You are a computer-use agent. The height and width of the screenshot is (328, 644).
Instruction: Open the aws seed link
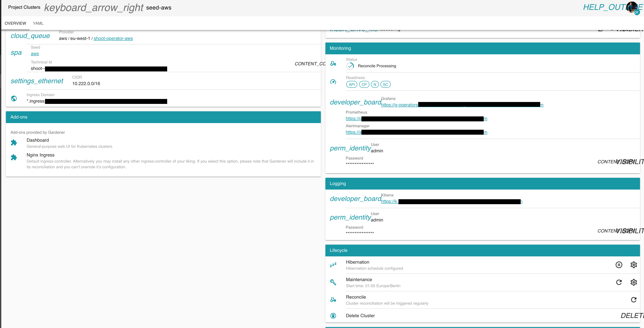coord(35,54)
